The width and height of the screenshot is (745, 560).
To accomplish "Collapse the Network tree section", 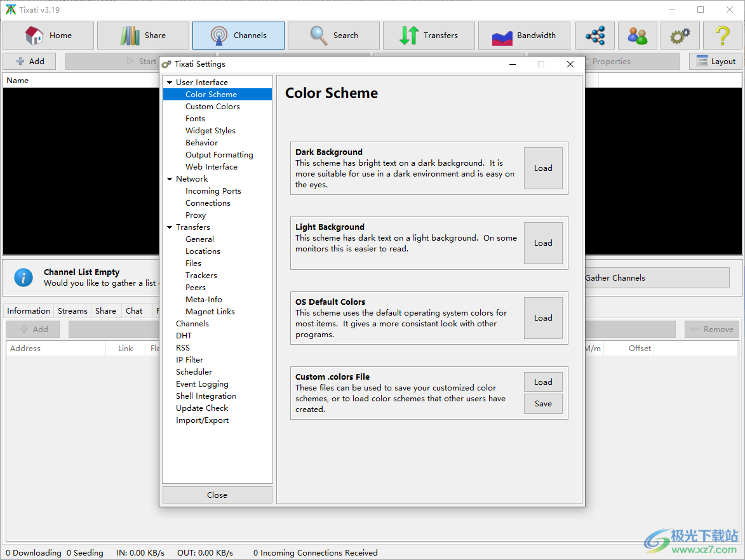I will point(170,179).
